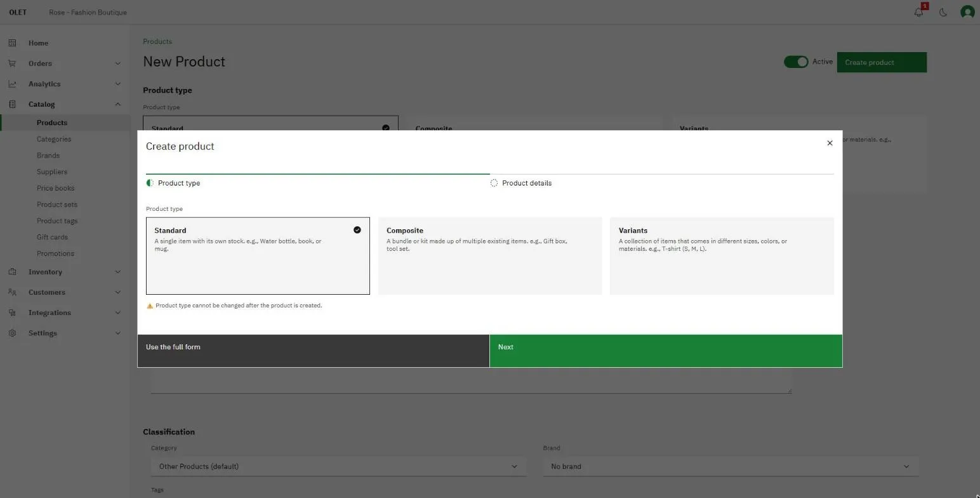Open Product sets in the sidebar

pos(57,205)
